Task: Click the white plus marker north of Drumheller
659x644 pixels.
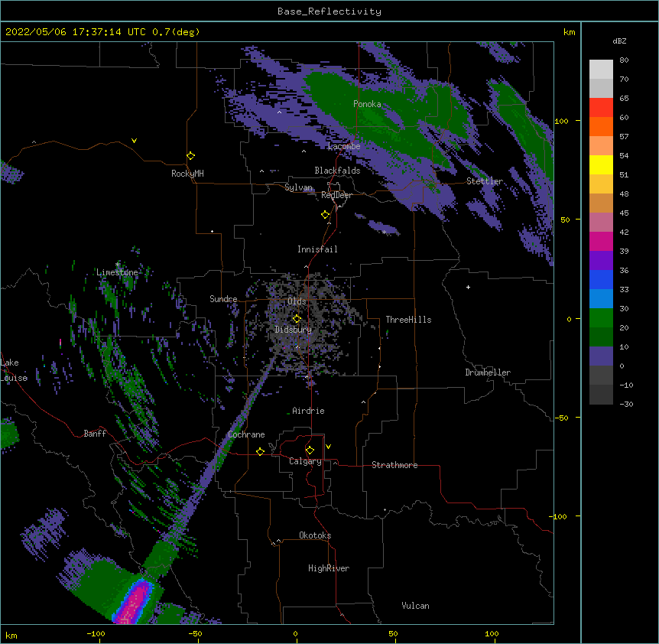Action: pyautogui.click(x=468, y=287)
